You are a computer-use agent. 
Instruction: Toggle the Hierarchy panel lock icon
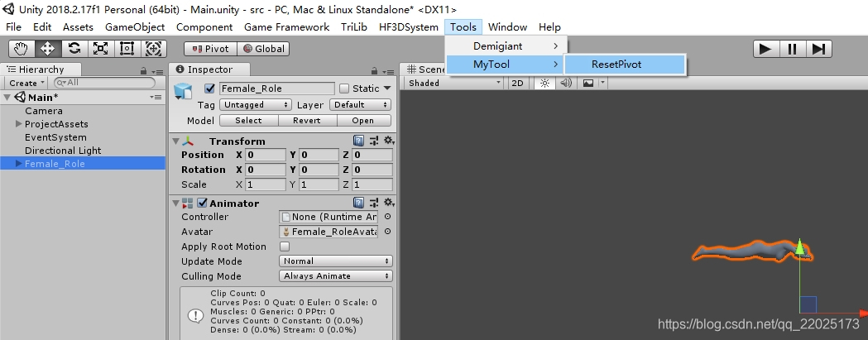tap(143, 71)
